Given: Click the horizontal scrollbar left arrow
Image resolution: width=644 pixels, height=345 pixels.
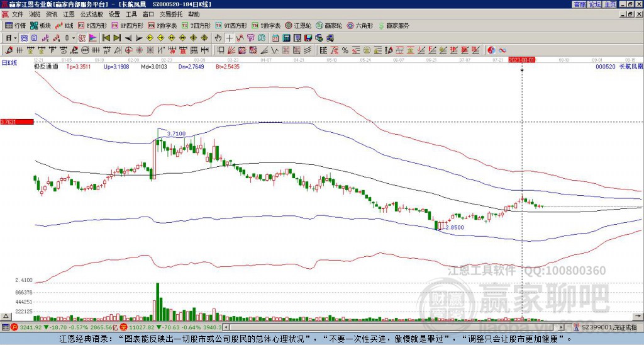Looking at the screenshot, I should click(x=226, y=327).
